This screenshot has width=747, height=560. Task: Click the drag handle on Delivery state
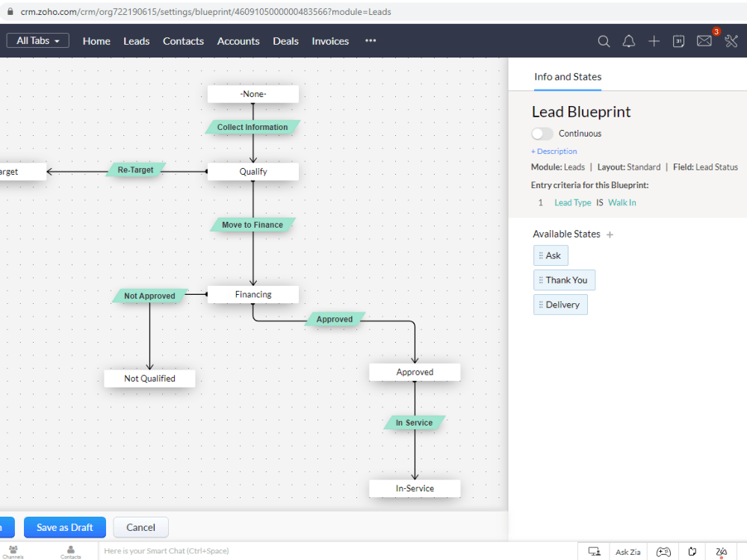541,305
